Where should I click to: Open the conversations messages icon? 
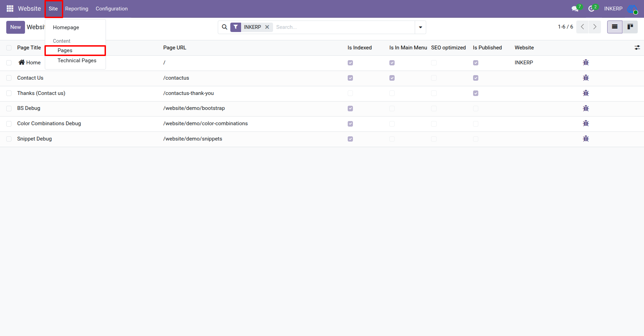click(x=576, y=9)
